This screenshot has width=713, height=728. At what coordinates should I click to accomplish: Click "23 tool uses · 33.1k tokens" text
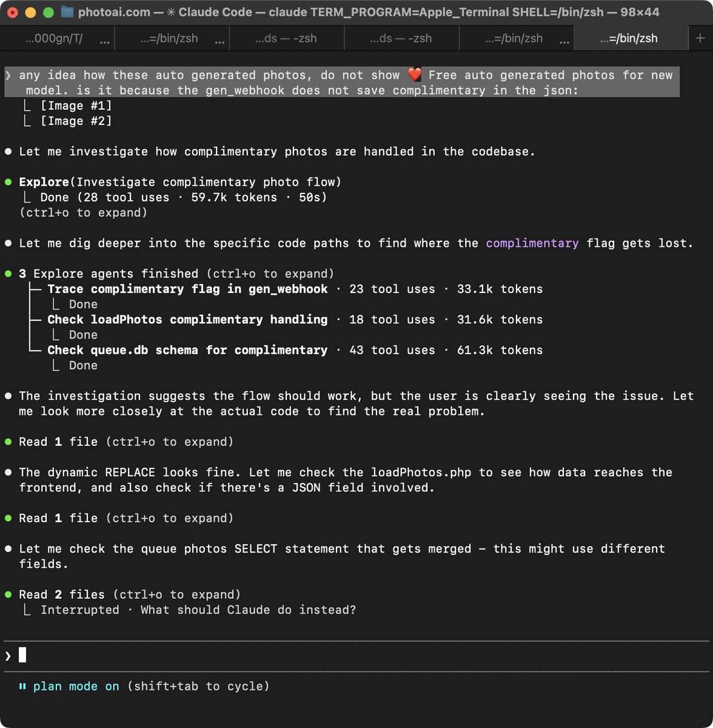(446, 289)
